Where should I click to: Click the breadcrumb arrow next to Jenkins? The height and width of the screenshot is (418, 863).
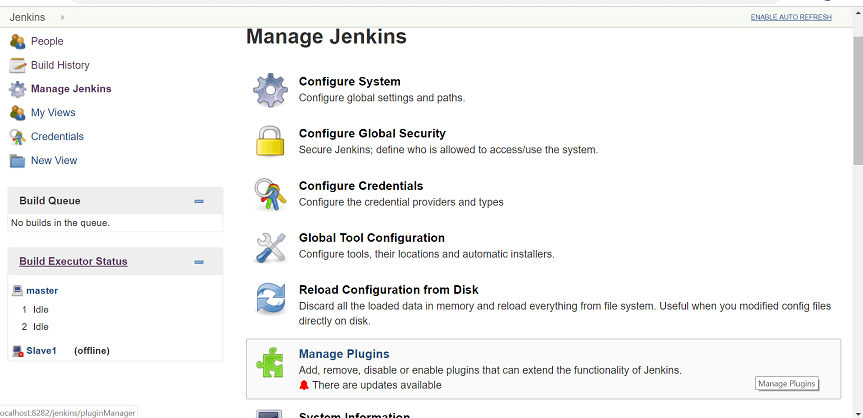(x=62, y=18)
